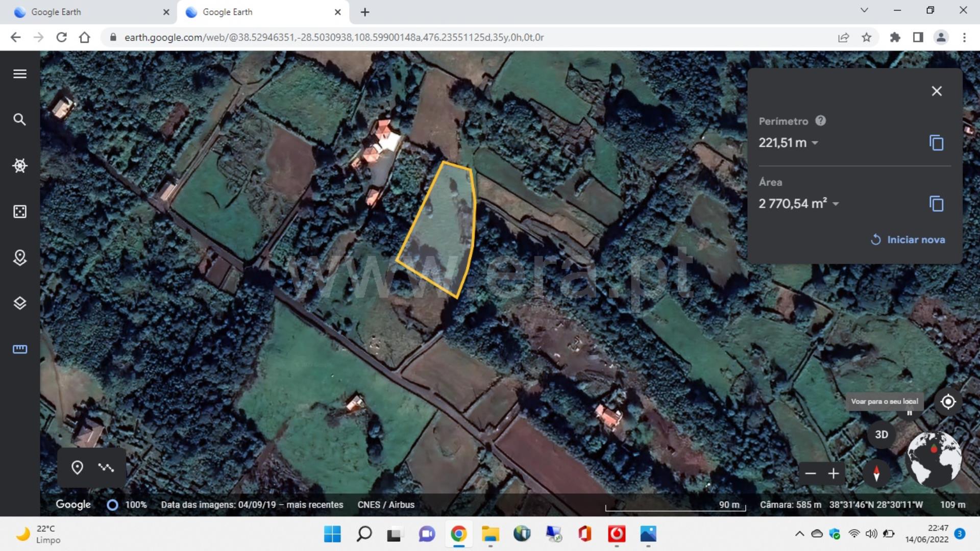
Task: Click the mini globe overview
Action: click(x=933, y=459)
